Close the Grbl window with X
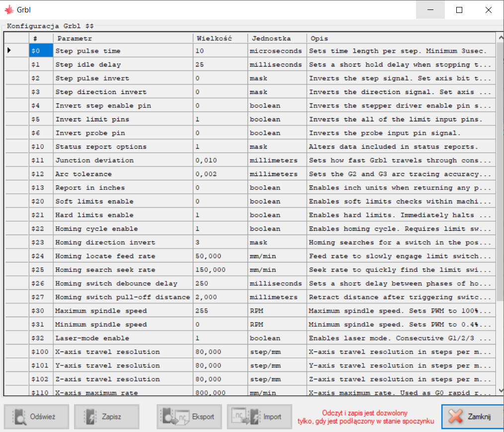Viewport: 504px width, 432px height. 489,10
